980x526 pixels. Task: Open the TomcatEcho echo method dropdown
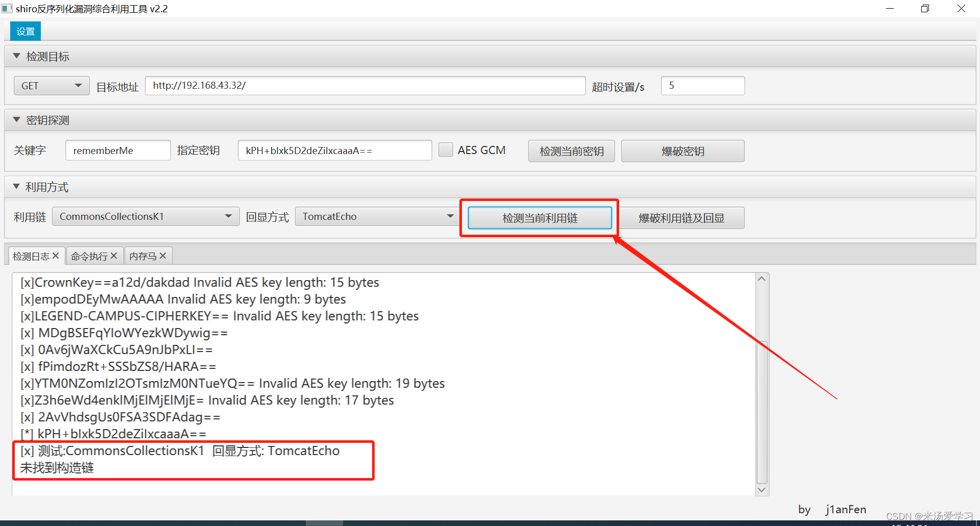click(x=378, y=216)
